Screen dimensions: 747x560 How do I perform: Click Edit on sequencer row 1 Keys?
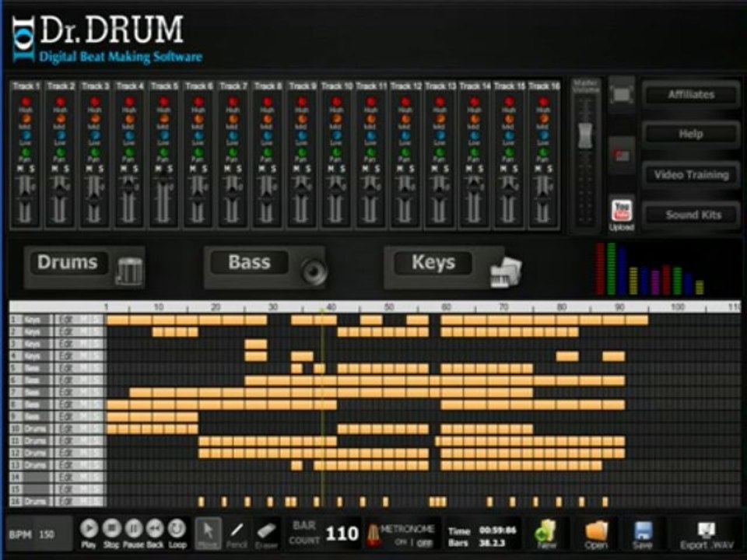coord(65,320)
